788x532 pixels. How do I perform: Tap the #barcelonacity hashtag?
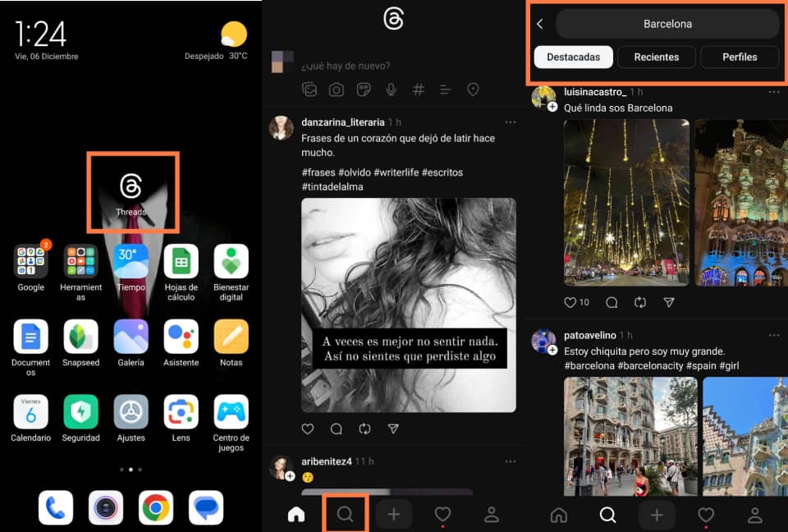[x=650, y=365]
